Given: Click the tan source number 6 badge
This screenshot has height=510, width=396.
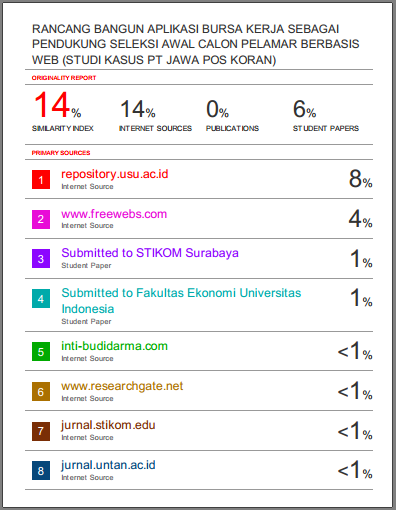Looking at the screenshot, I should click(x=41, y=391).
